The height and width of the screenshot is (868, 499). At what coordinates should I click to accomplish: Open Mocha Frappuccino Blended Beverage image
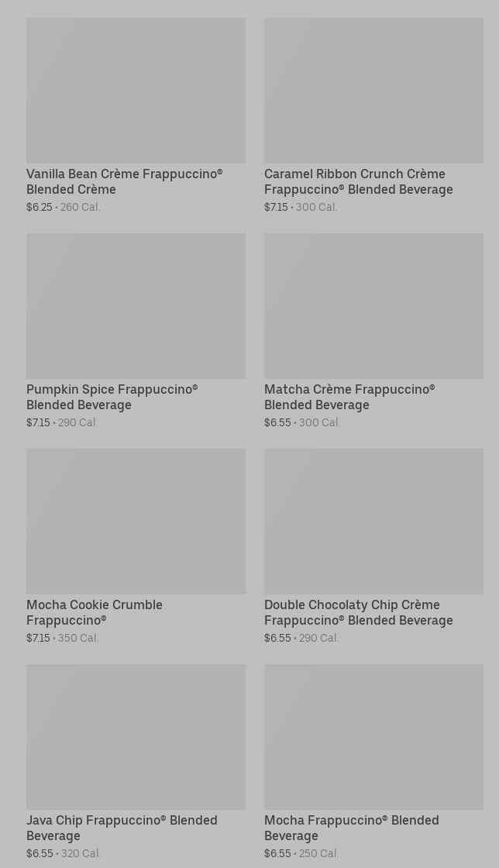(x=373, y=736)
